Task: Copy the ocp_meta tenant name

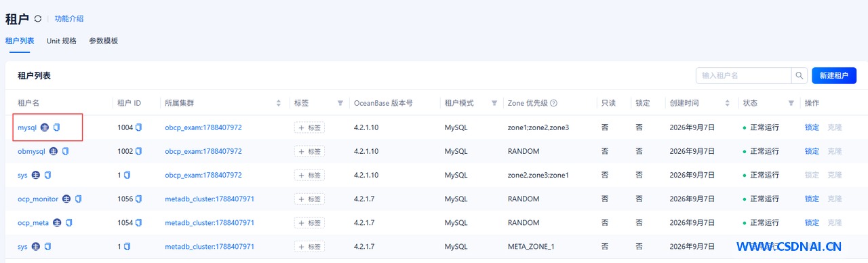Action: tap(69, 222)
